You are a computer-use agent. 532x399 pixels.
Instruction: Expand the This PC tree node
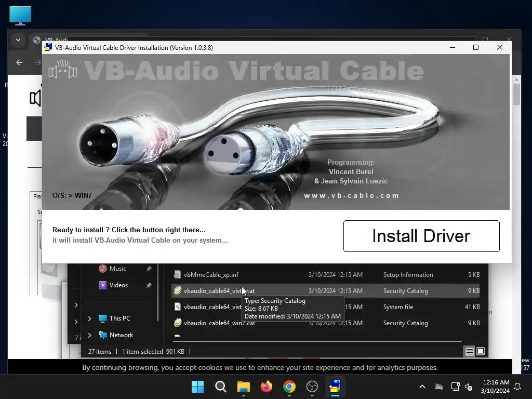[x=89, y=318]
